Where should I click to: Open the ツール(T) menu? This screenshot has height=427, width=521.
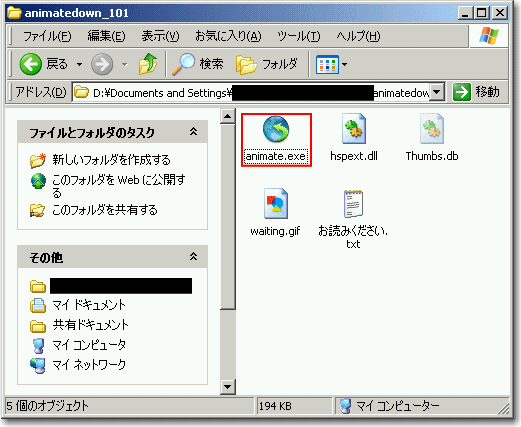coord(299,36)
